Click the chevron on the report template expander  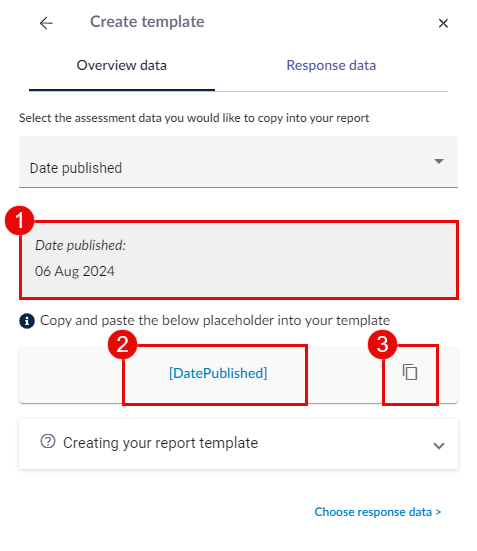(x=439, y=446)
